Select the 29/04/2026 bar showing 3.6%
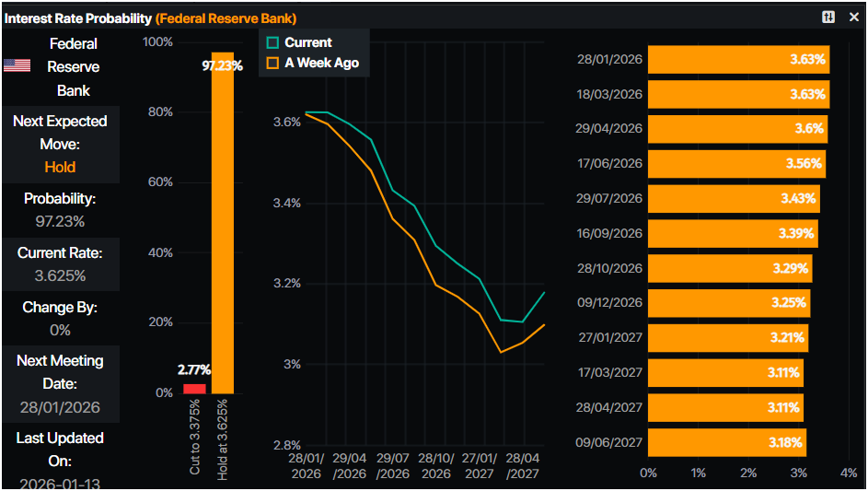 (737, 129)
